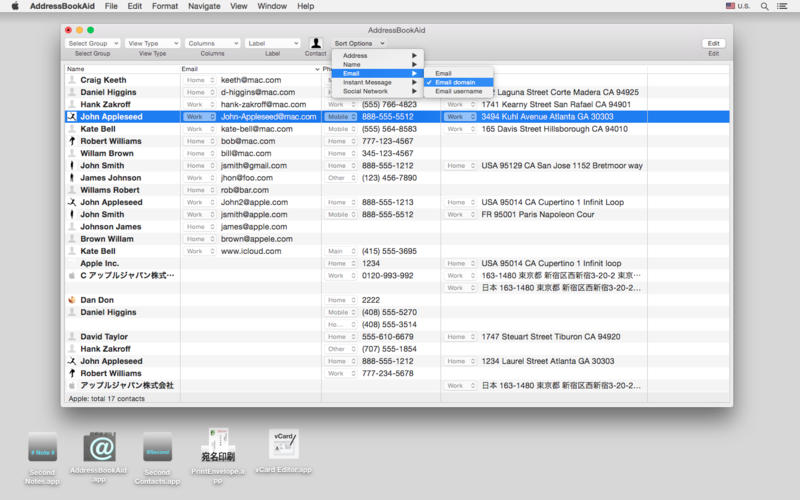Screen dimensions: 800x500
Task: Open AddressBookAid.app desktop icon
Action: coord(99,447)
